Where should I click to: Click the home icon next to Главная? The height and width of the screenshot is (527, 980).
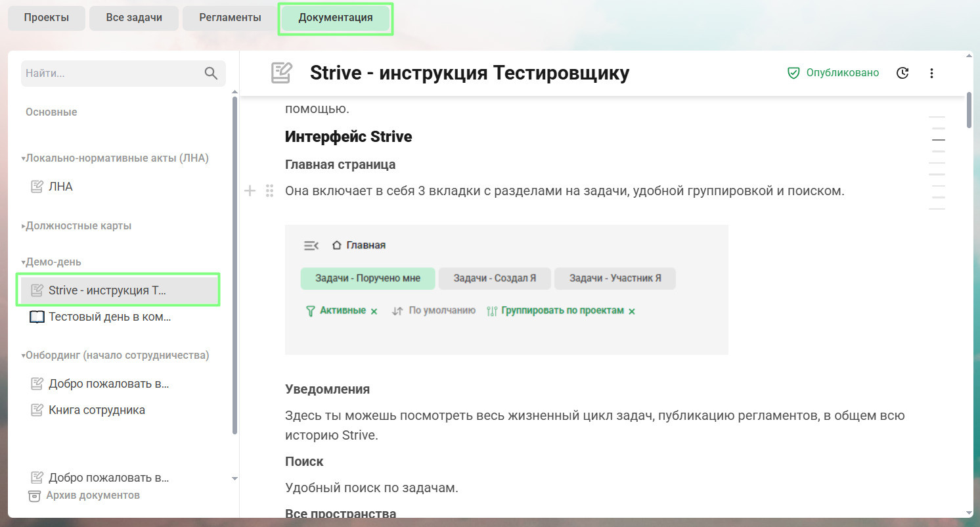pyautogui.click(x=337, y=245)
